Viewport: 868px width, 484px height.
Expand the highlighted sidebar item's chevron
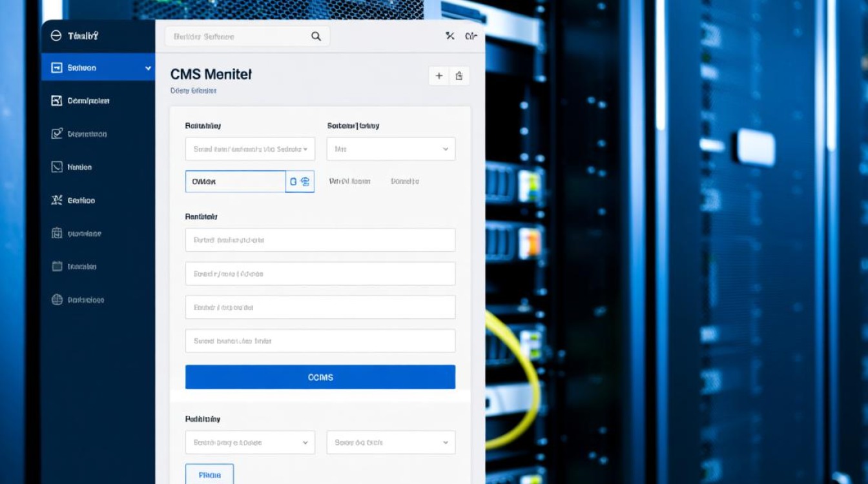[148, 68]
